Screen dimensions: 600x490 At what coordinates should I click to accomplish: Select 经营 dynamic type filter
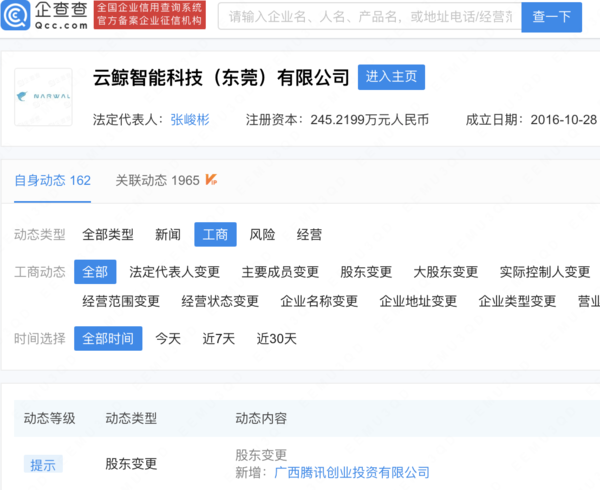point(309,234)
